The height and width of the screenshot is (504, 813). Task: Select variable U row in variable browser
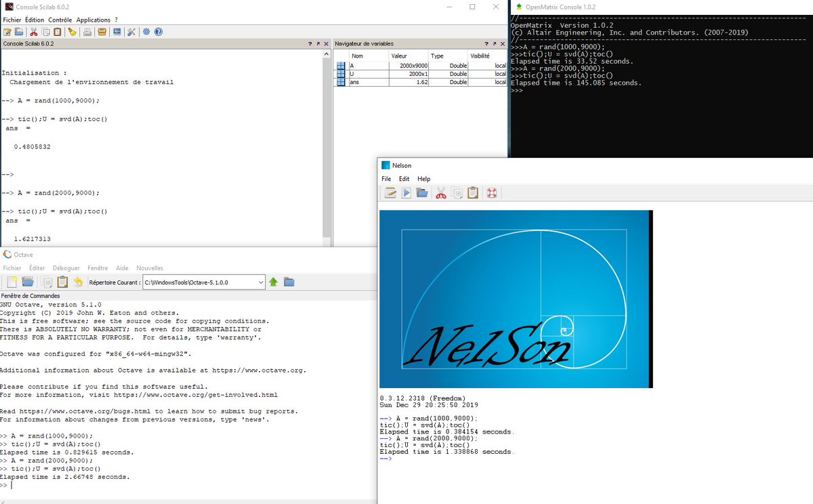tap(421, 74)
